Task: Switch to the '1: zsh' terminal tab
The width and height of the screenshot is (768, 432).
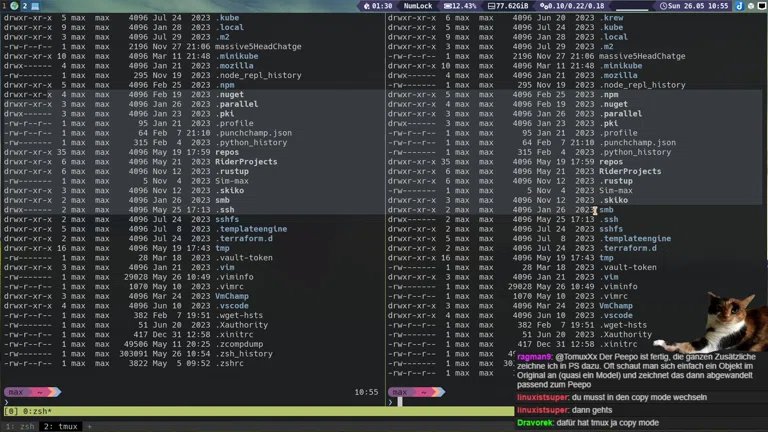Action: tap(17, 426)
